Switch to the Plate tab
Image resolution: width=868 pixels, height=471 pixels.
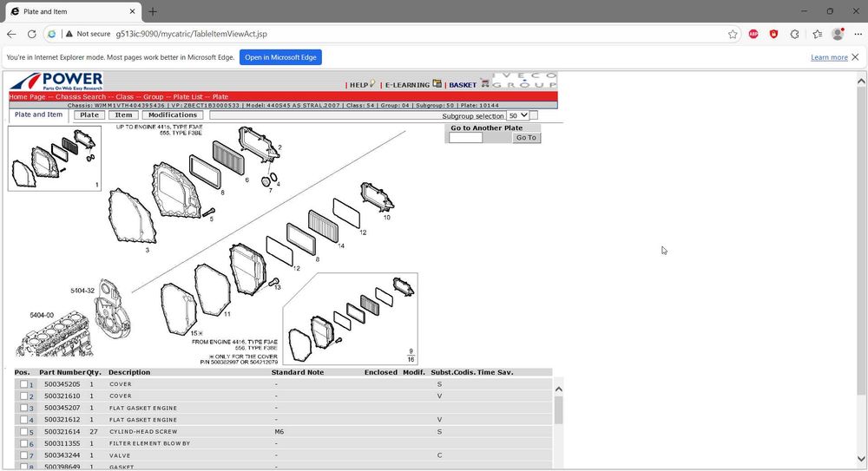[89, 115]
